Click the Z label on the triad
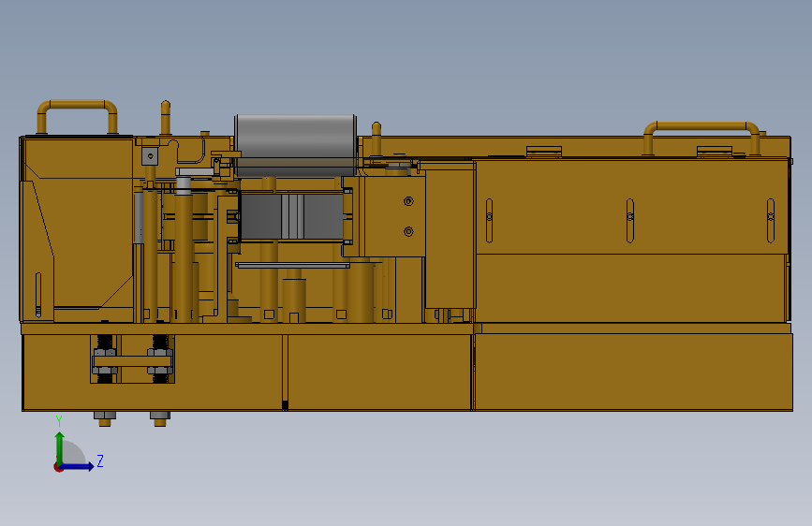This screenshot has width=812, height=526. (100, 460)
